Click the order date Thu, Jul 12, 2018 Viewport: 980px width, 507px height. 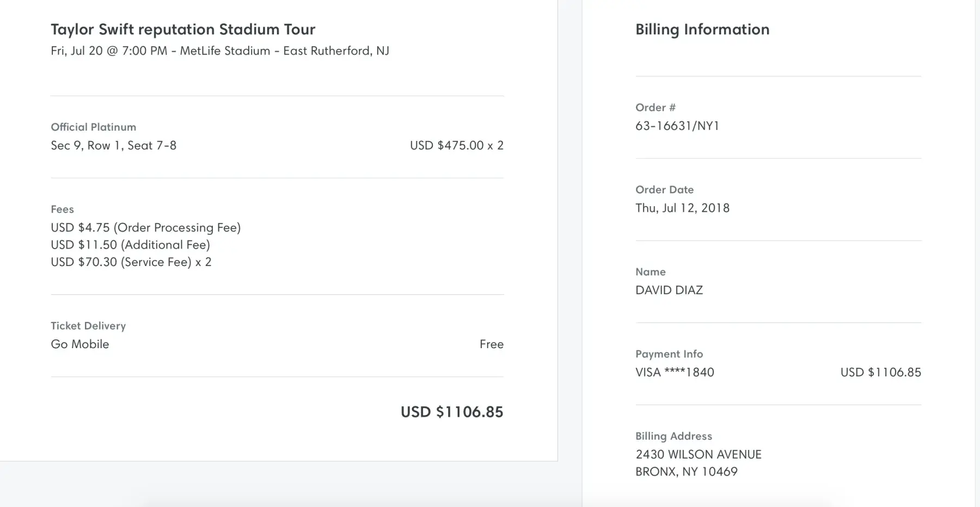tap(682, 208)
